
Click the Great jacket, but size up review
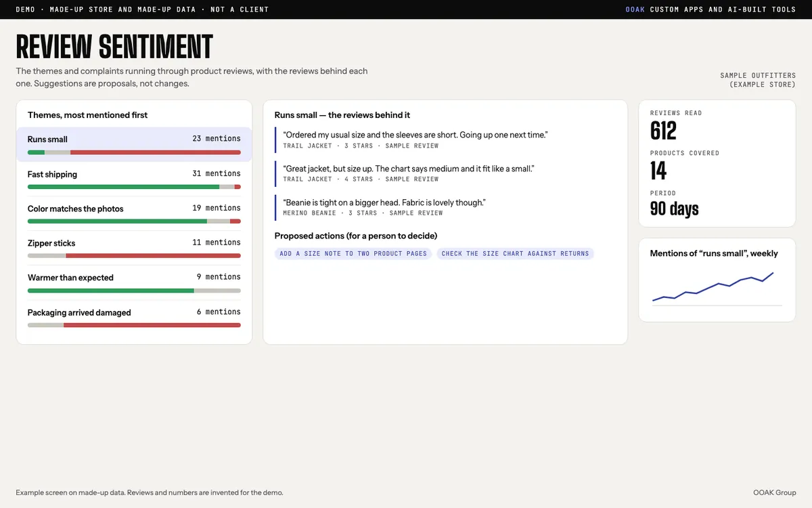click(409, 169)
